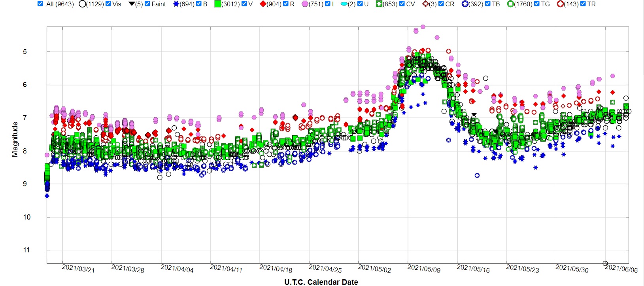Screen dimensions: 644x286
Task: Click the green rounded-square TG icon
Action: (510, 4)
